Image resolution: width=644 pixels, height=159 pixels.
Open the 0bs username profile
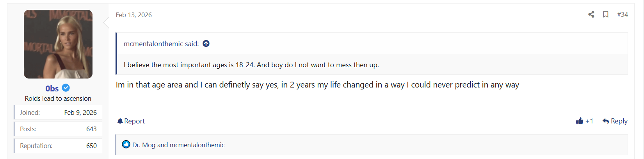[x=52, y=88]
